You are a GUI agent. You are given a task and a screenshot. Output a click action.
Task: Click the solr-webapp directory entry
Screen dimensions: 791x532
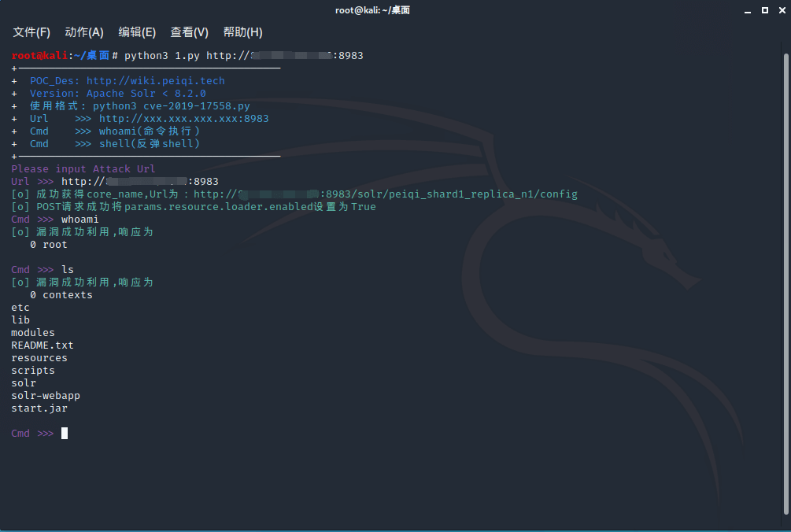[x=46, y=396]
